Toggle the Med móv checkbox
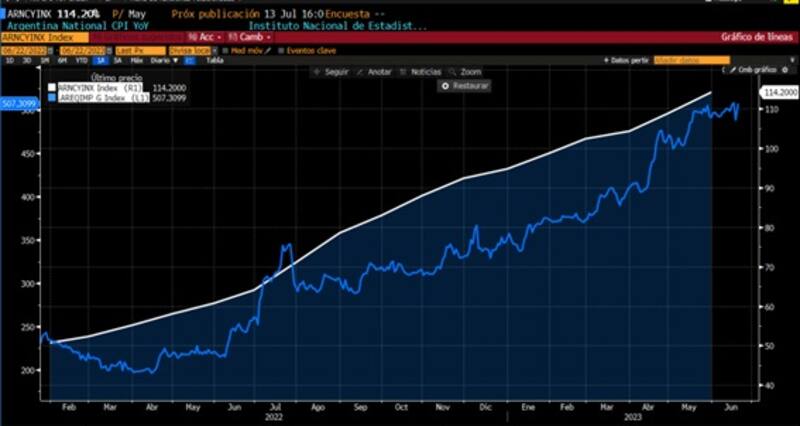 (x=227, y=50)
